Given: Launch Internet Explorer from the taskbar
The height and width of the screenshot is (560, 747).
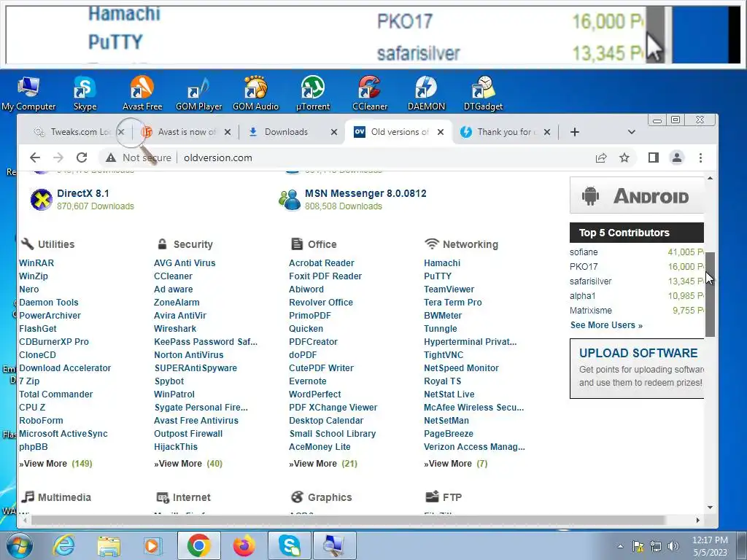Looking at the screenshot, I should coord(64,545).
